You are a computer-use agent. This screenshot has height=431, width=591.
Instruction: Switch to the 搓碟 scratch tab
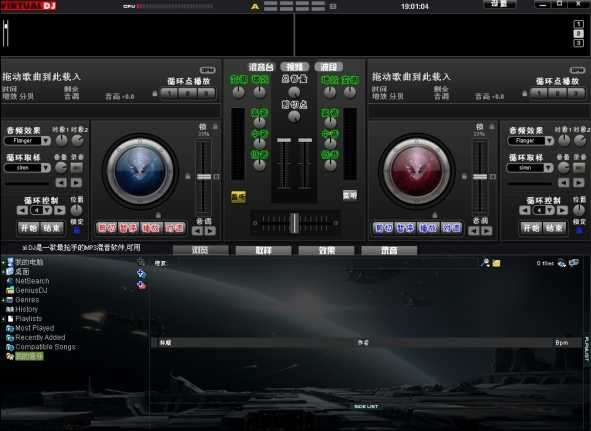pos(329,67)
